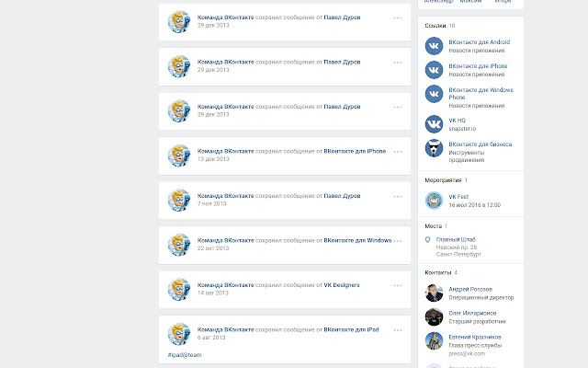This screenshot has width=588, height=368.
Task: Click the 16 июл 2016 в 12:00 event date
Action: click(x=475, y=205)
